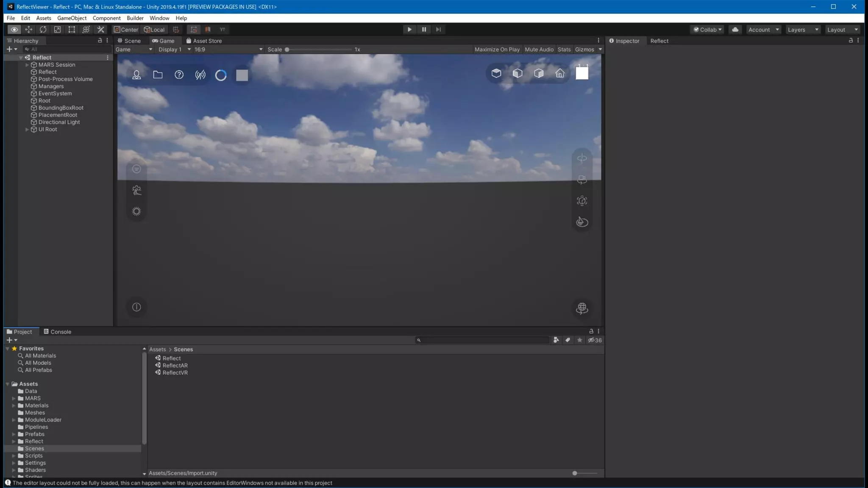This screenshot has height=488, width=868.
Task: Toggle Maximize On Play
Action: [497, 50]
